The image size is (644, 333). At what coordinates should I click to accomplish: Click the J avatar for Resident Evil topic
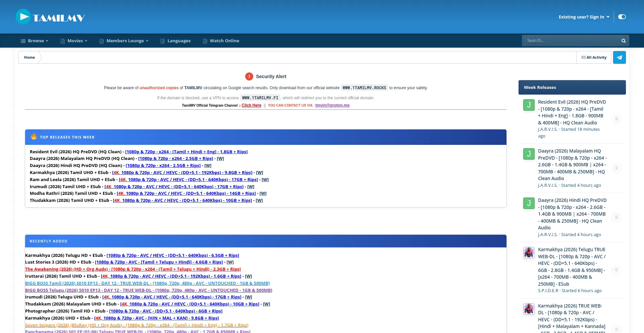pos(529,105)
